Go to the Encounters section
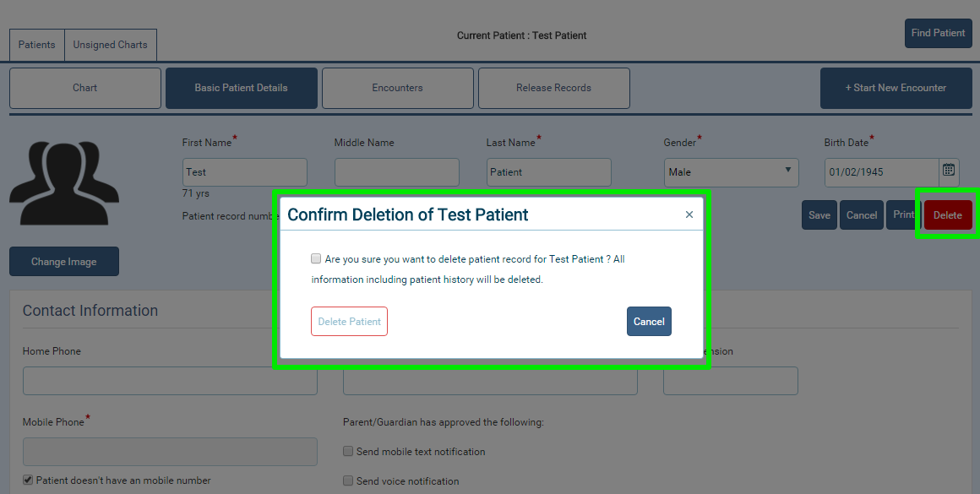980x494 pixels. click(x=398, y=88)
